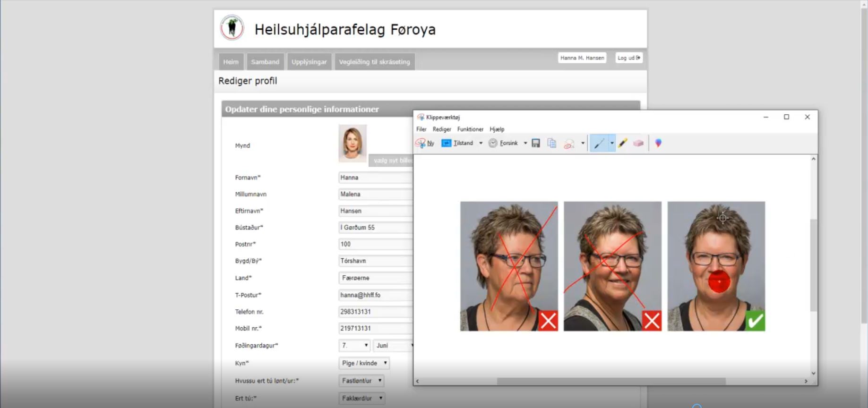
Task: Click the Bygd/Bý input field
Action: 376,261
